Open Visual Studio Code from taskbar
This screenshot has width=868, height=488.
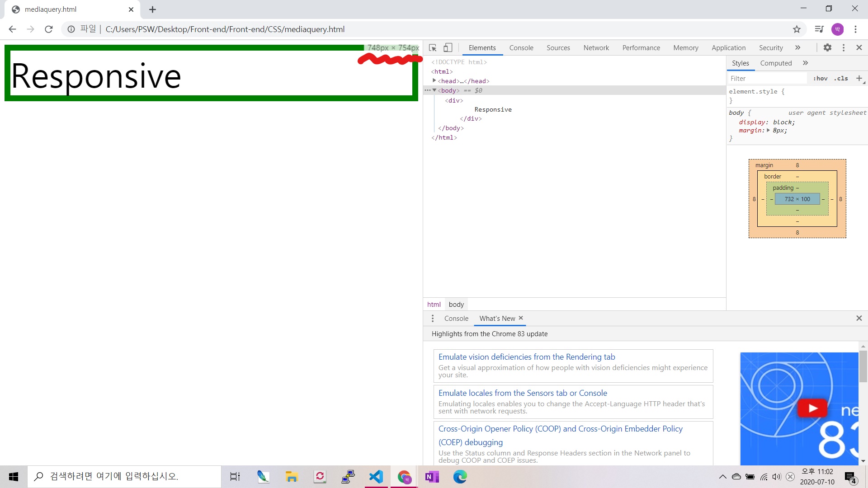pyautogui.click(x=376, y=477)
